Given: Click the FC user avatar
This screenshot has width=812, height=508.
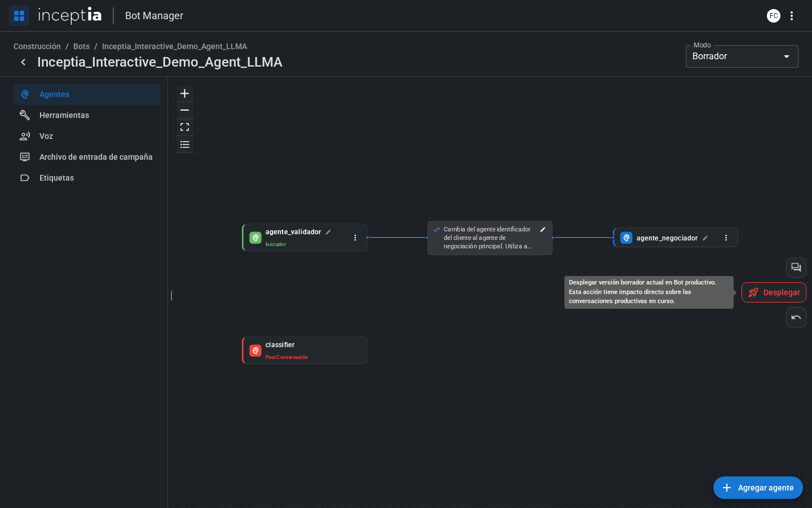Looking at the screenshot, I should [774, 16].
